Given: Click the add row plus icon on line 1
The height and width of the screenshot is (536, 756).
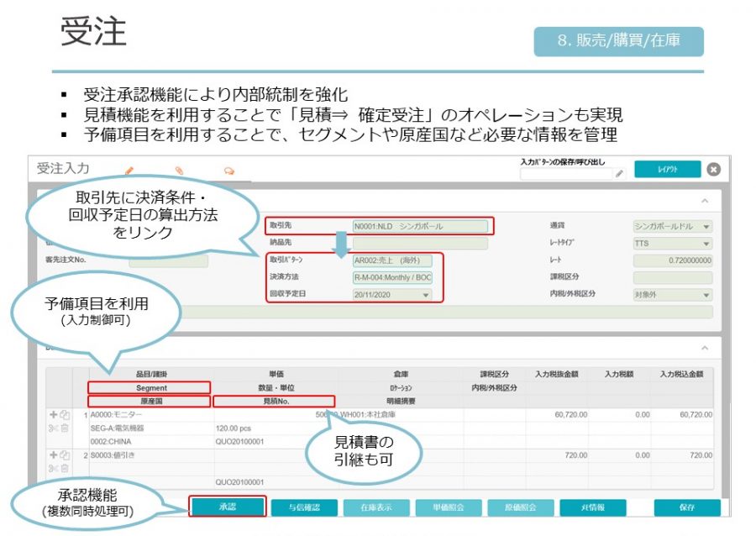Looking at the screenshot, I should point(54,415).
